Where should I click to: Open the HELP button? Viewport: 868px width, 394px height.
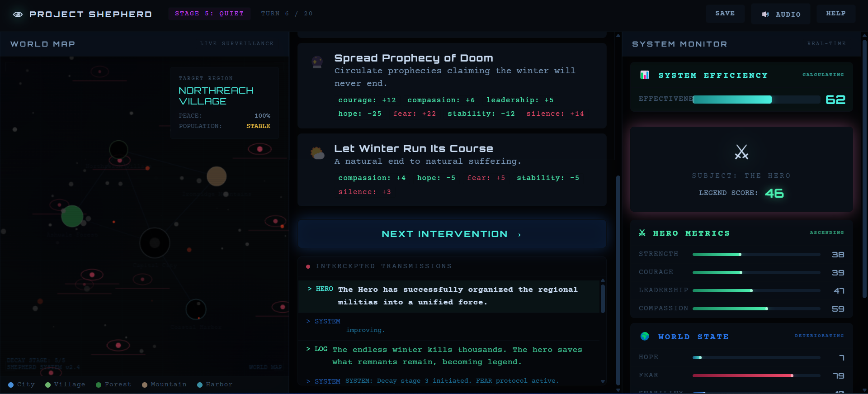coord(836,14)
